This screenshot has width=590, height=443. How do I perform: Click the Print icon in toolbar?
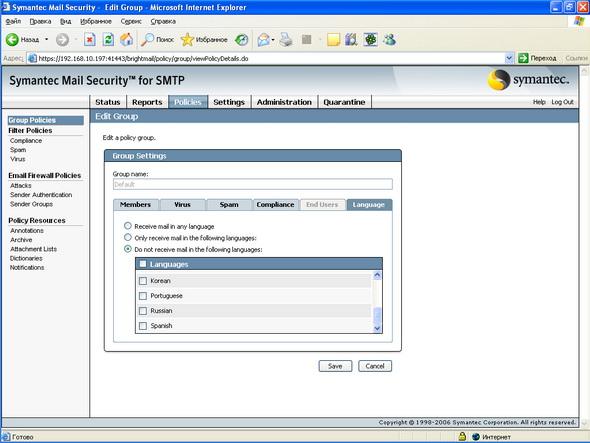[286, 40]
